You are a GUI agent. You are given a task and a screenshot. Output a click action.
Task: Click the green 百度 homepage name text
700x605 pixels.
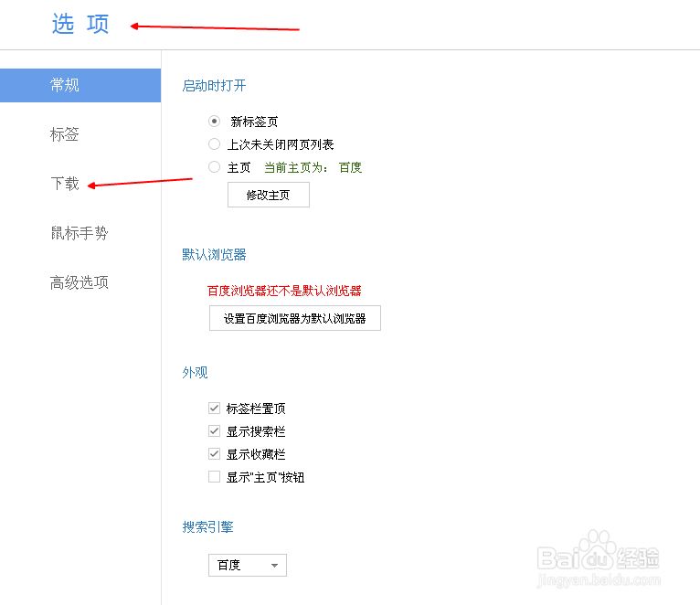tap(350, 167)
